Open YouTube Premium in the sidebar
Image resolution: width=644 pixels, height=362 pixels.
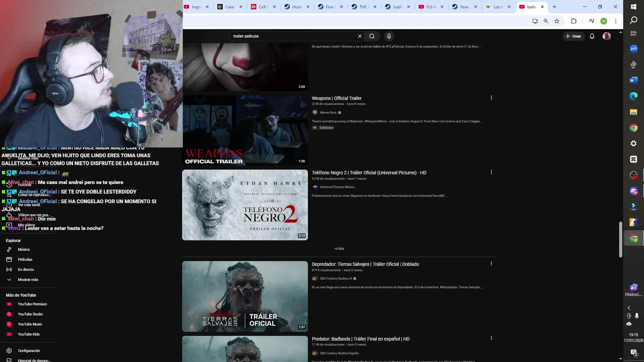point(28,304)
